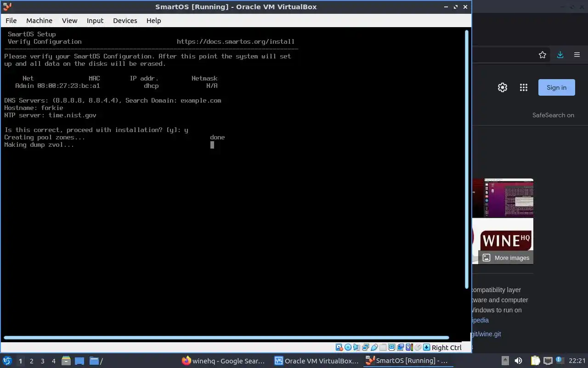Open the Machine menu
588x368 pixels.
point(39,20)
